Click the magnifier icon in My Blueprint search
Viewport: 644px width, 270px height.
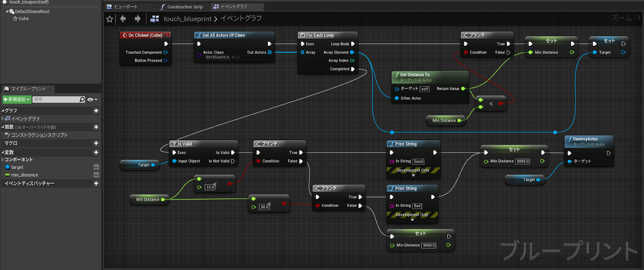[x=82, y=99]
